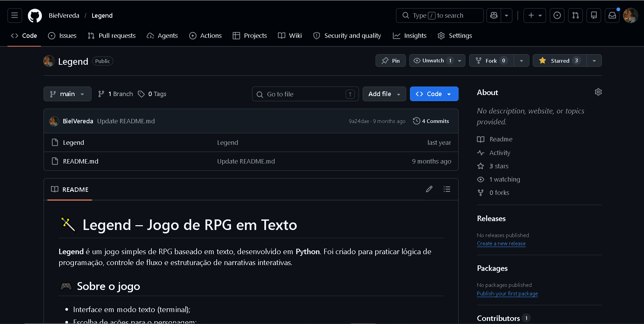Open the Releases heading link

(491, 219)
